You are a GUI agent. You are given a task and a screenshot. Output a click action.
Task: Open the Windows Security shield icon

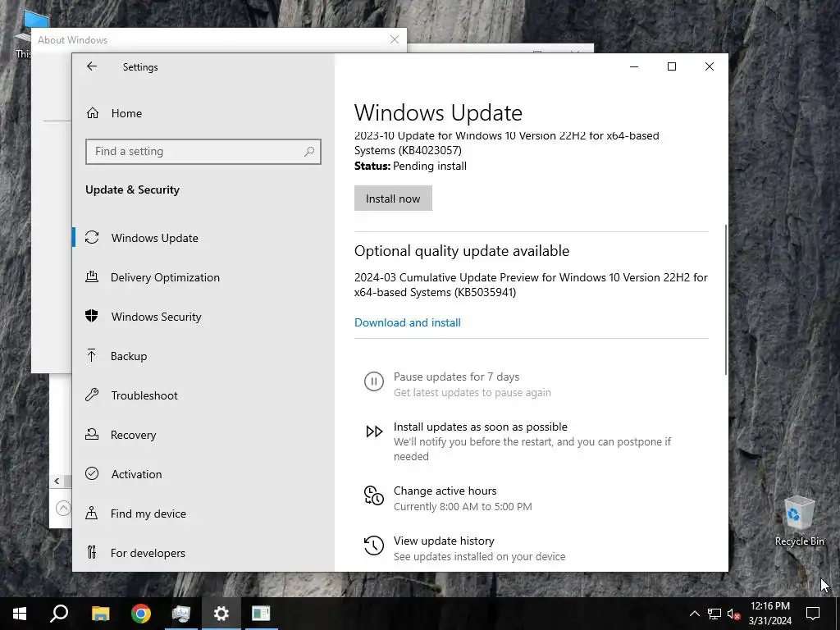(92, 316)
